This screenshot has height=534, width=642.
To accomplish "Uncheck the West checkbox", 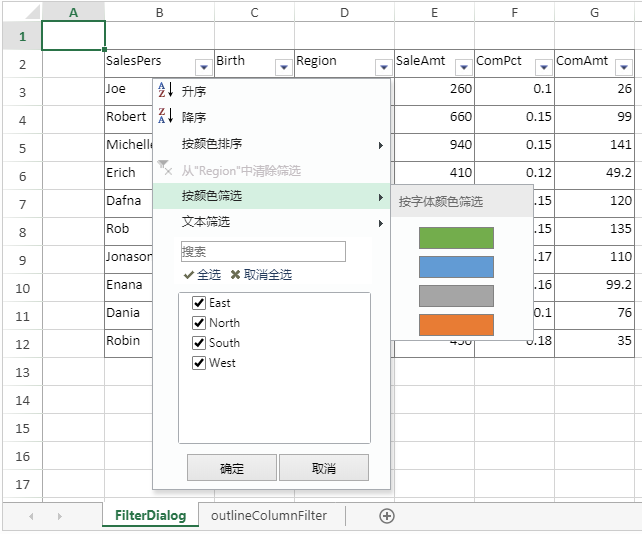I will point(199,363).
